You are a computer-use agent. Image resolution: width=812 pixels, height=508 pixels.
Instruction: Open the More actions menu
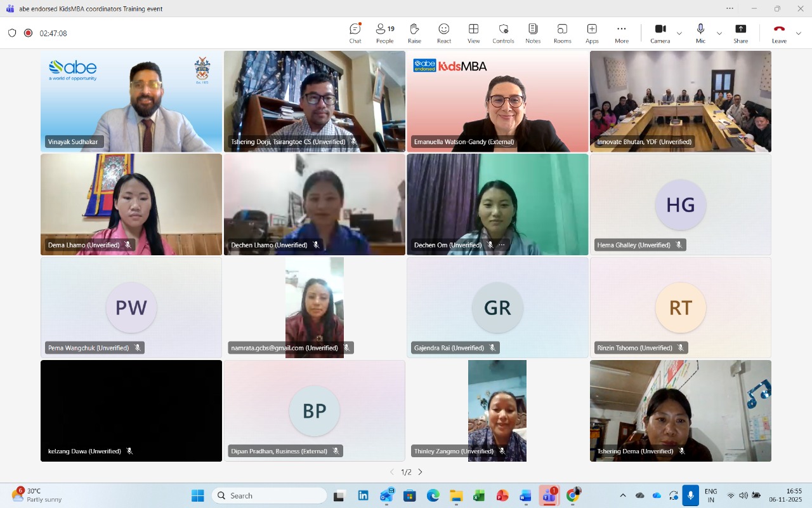(x=622, y=33)
